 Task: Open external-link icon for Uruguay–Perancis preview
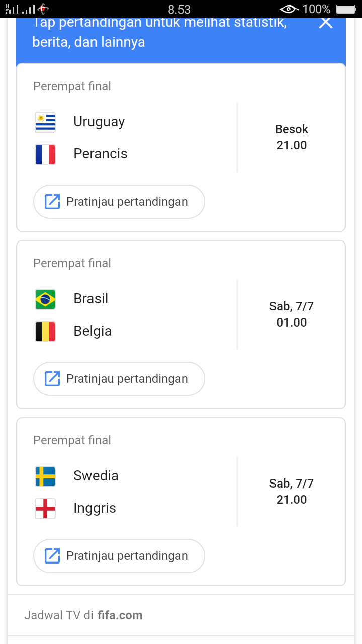(x=52, y=202)
